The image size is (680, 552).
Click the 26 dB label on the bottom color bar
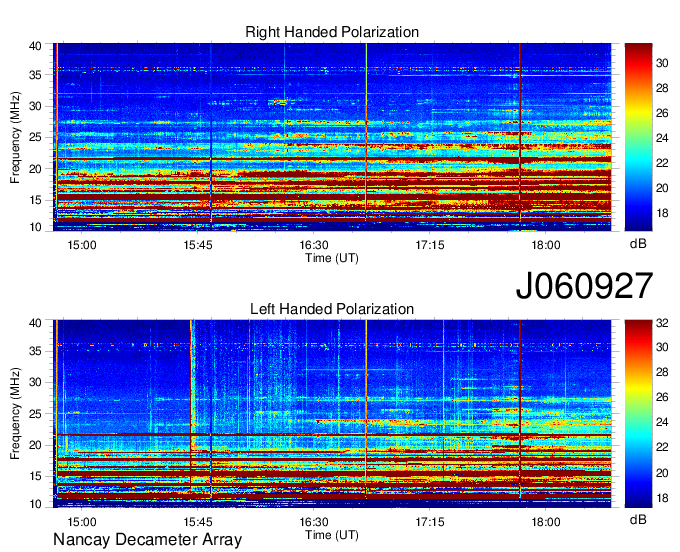662,397
